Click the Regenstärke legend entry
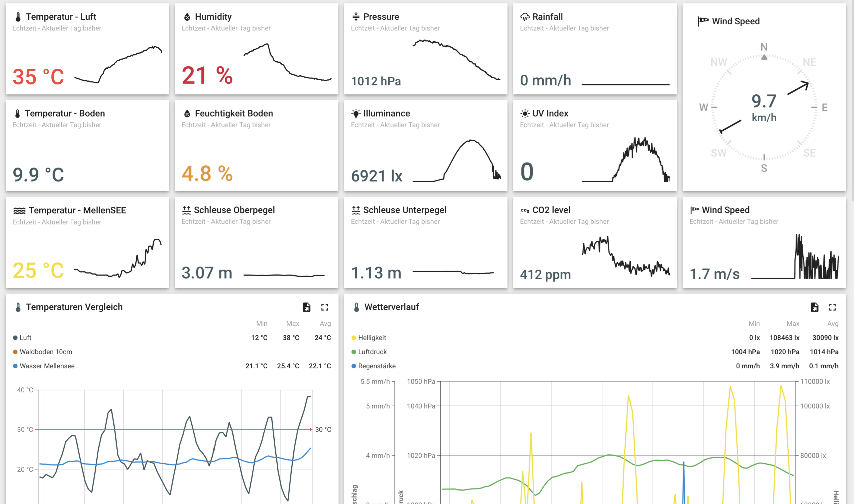The height and width of the screenshot is (504, 854). (376, 366)
